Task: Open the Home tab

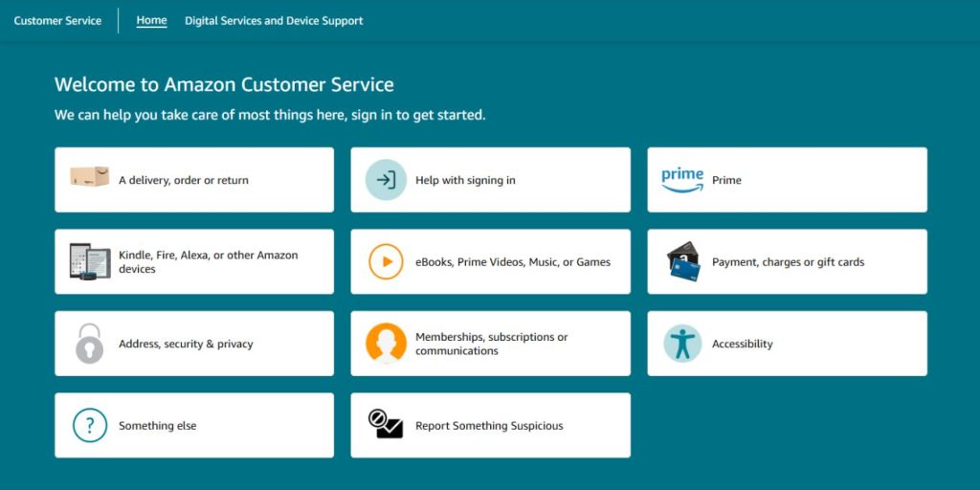Action: pyautogui.click(x=152, y=21)
